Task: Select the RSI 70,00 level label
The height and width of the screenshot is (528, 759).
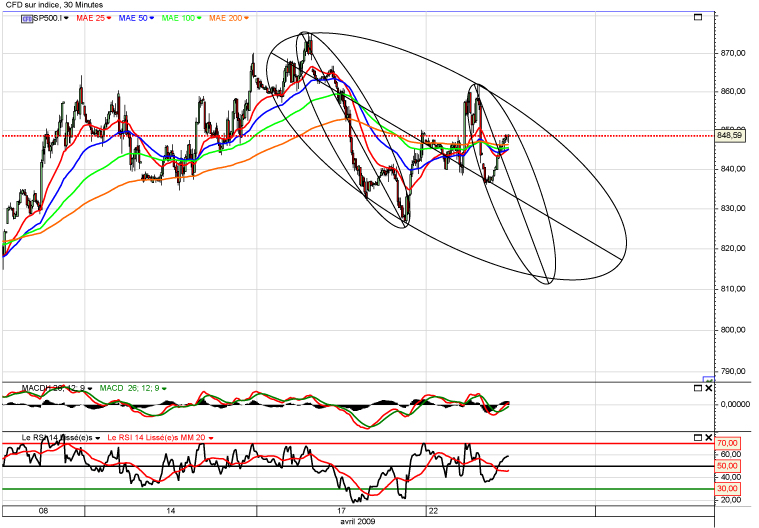Action: [x=729, y=443]
